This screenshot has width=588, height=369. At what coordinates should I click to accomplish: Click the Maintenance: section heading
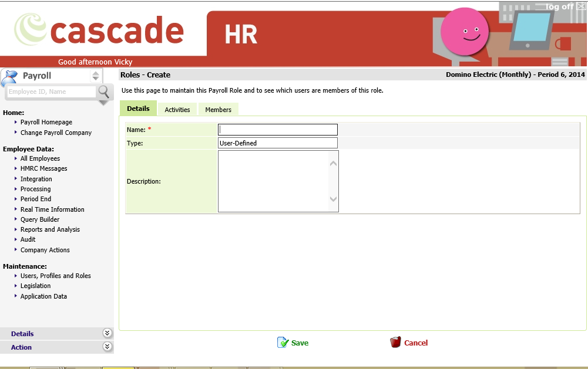click(25, 266)
